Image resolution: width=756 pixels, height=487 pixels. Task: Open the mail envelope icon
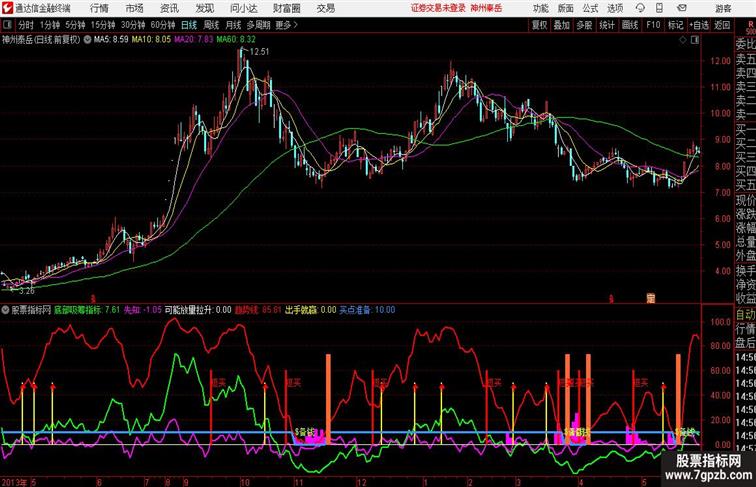pos(682,8)
